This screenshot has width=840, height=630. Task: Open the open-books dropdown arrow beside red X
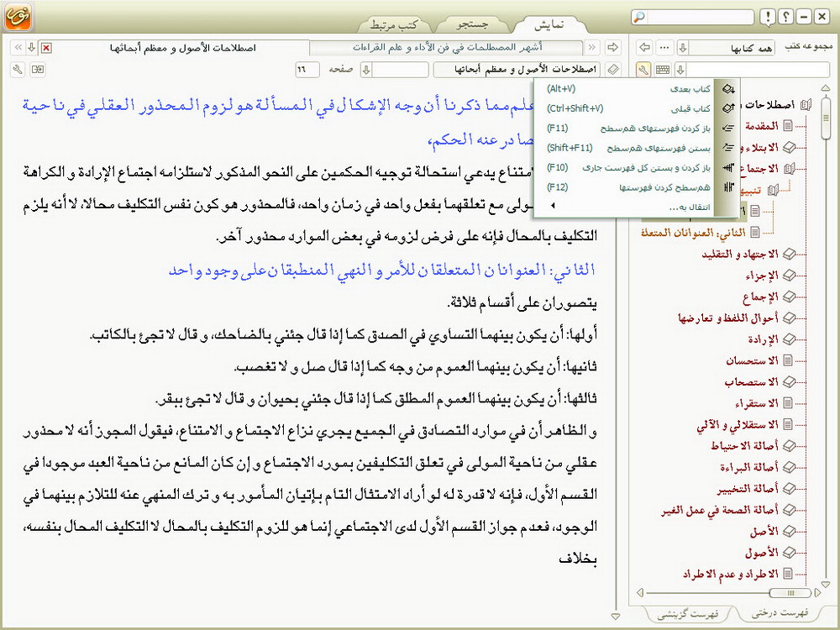[x=32, y=48]
